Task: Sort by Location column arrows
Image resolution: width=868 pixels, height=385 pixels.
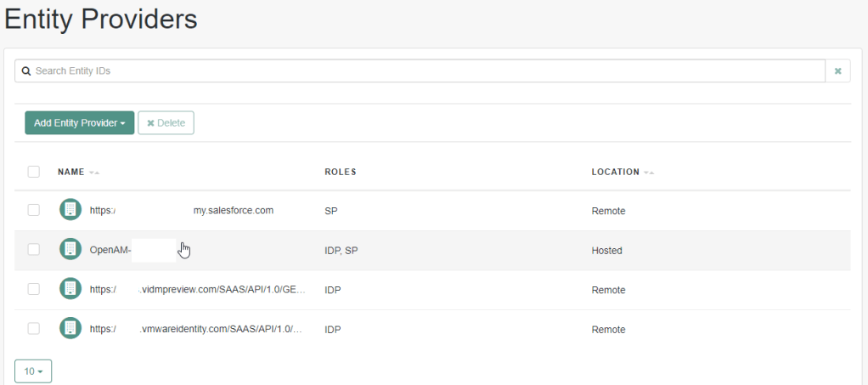Action: click(649, 173)
